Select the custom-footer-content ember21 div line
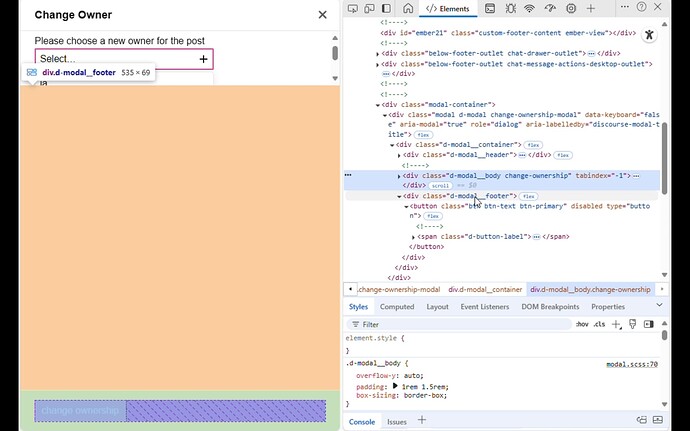690x431 pixels. pos(508,33)
